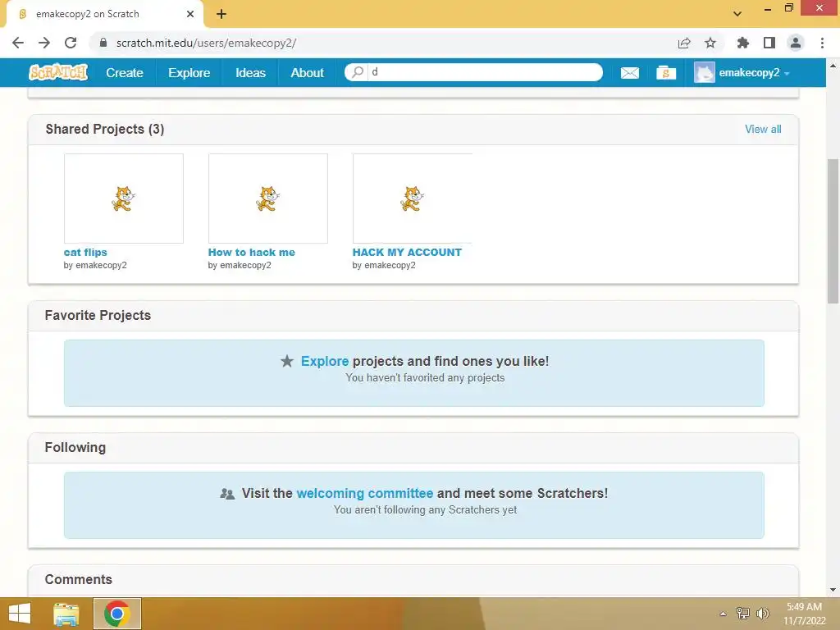The height and width of the screenshot is (630, 840).
Task: Click View all for Shared Projects
Action: [x=763, y=129]
